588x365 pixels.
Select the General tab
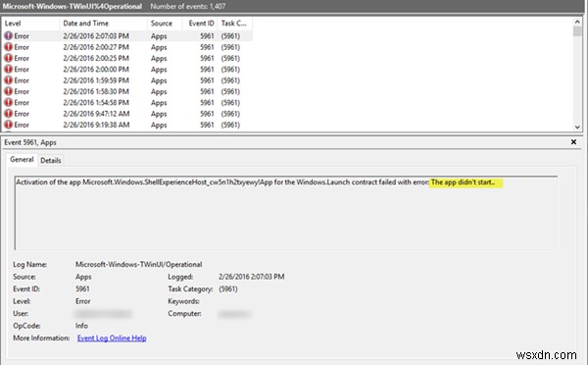(22, 160)
